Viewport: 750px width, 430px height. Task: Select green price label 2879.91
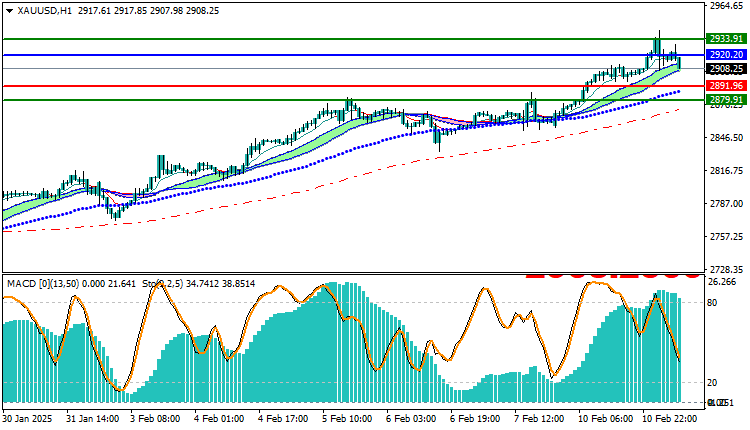726,99
